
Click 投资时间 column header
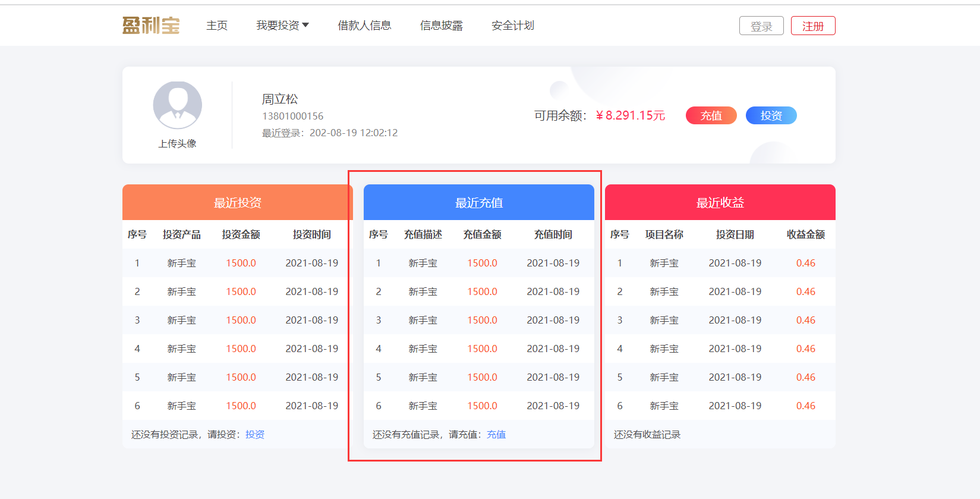(312, 234)
